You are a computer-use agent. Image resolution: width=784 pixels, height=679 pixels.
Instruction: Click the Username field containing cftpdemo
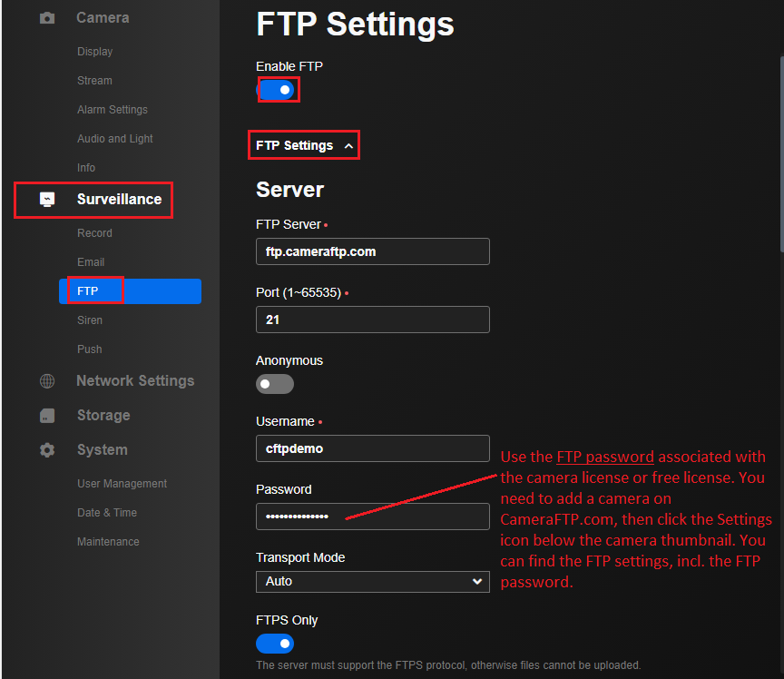[373, 448]
